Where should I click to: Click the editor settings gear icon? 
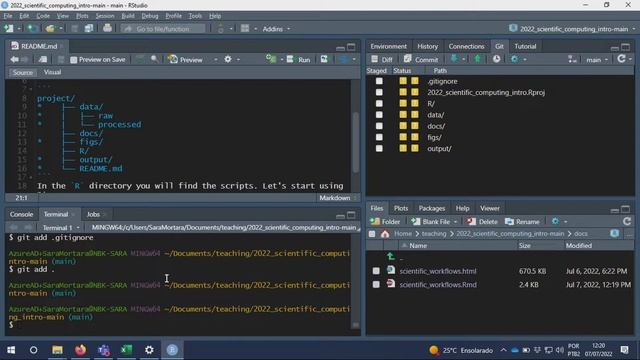[x=228, y=60]
